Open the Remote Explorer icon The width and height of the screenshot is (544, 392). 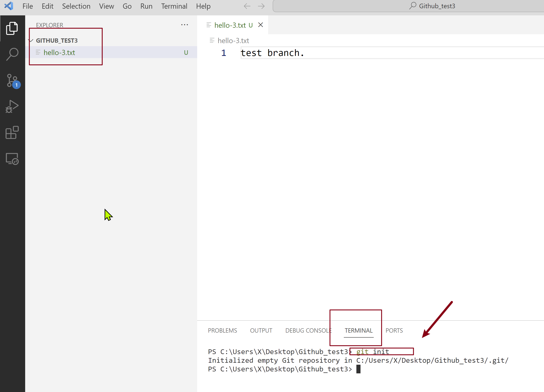pos(12,159)
